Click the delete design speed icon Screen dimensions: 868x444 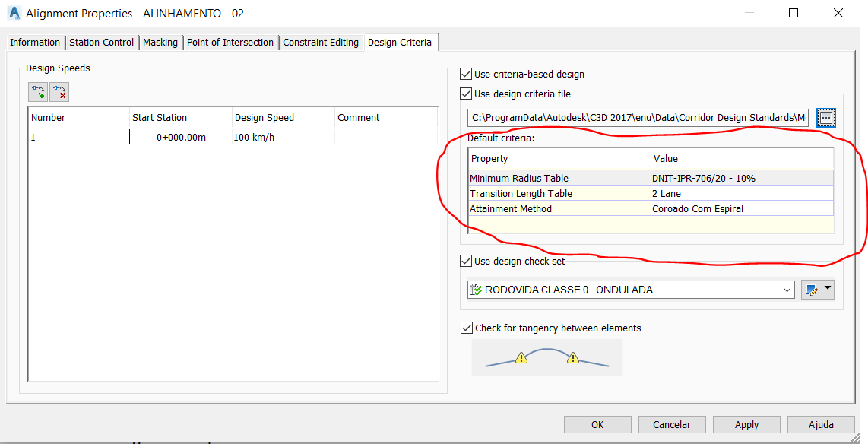[x=59, y=93]
